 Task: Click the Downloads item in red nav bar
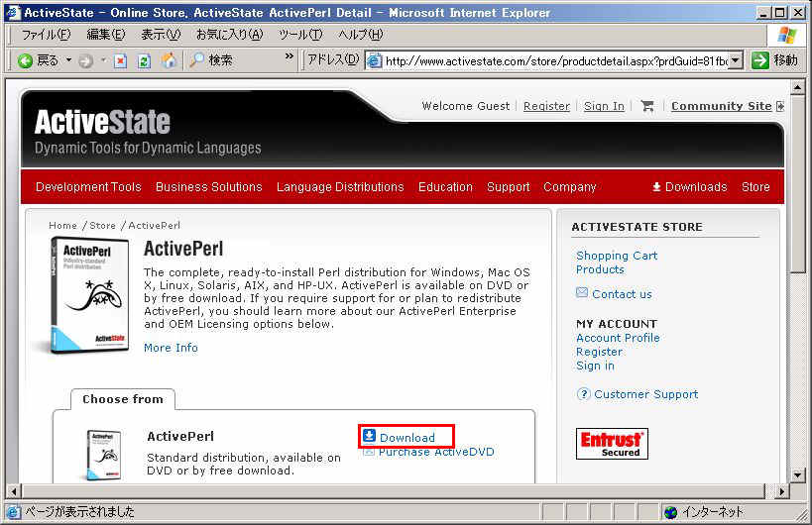tap(690, 187)
